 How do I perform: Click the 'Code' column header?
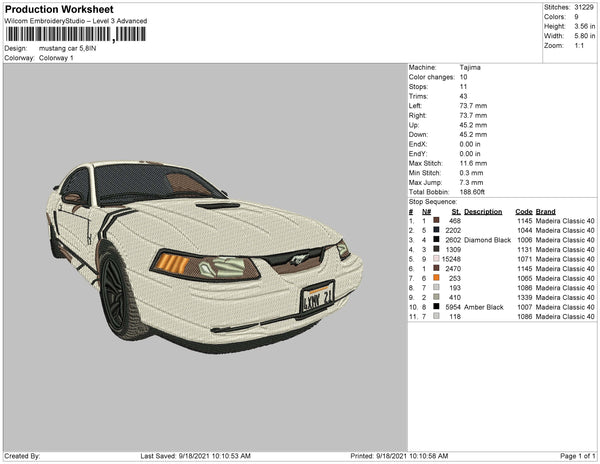[524, 212]
